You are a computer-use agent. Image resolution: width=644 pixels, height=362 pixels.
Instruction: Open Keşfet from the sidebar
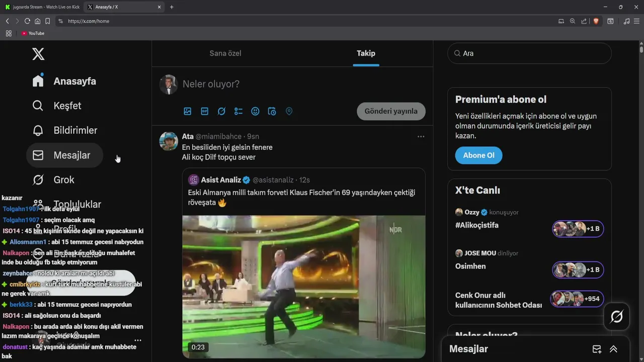tap(57, 106)
